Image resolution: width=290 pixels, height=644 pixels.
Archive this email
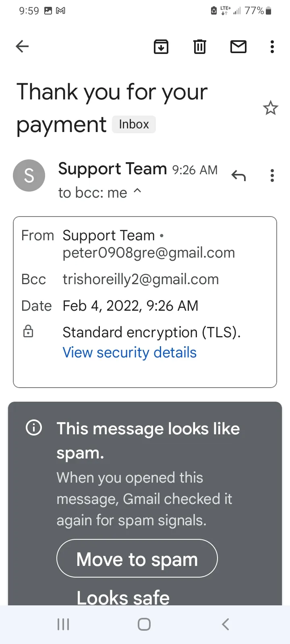click(x=161, y=47)
